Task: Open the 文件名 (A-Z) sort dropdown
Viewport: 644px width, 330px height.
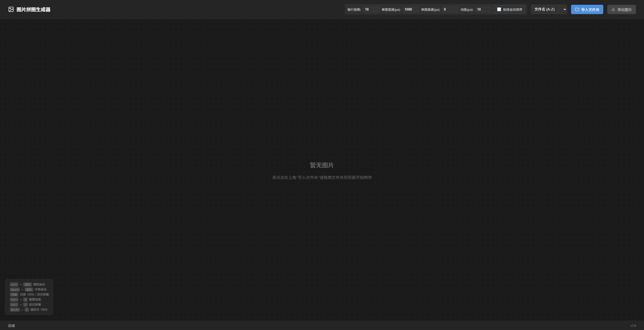Action: pyautogui.click(x=549, y=9)
